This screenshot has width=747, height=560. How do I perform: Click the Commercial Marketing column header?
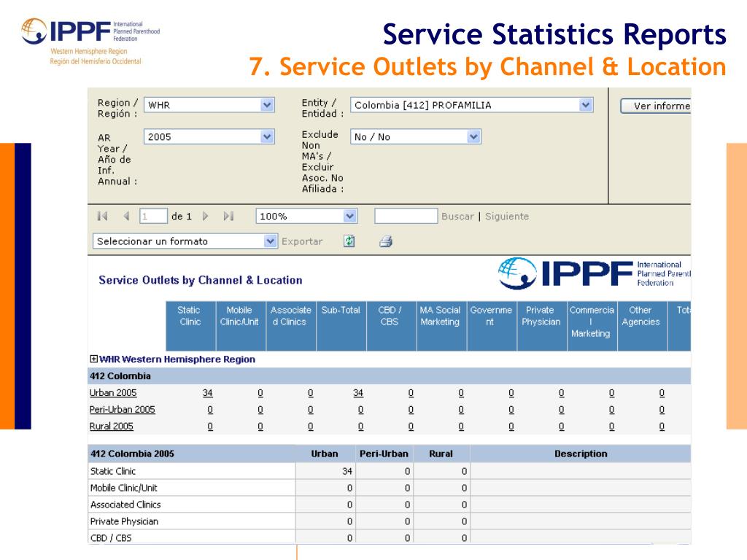point(592,326)
